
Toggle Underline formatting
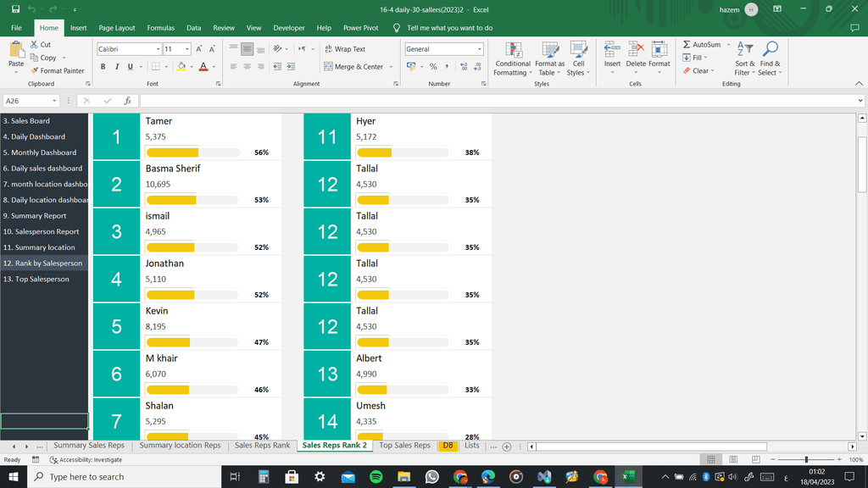pyautogui.click(x=130, y=67)
